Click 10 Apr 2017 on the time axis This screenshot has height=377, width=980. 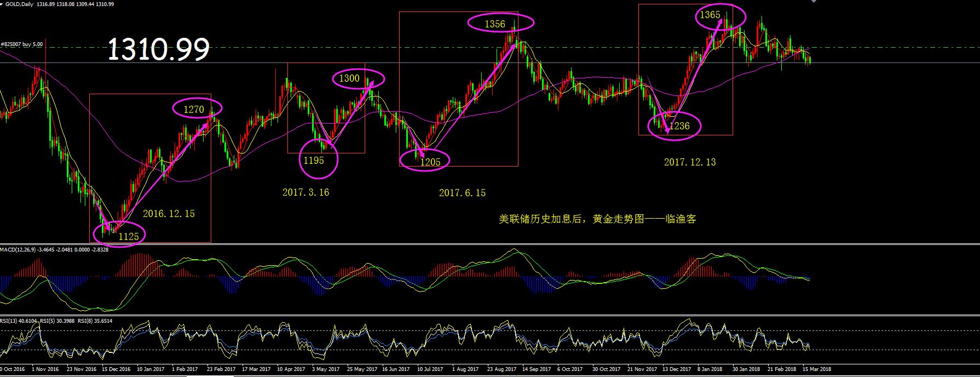[x=291, y=369]
